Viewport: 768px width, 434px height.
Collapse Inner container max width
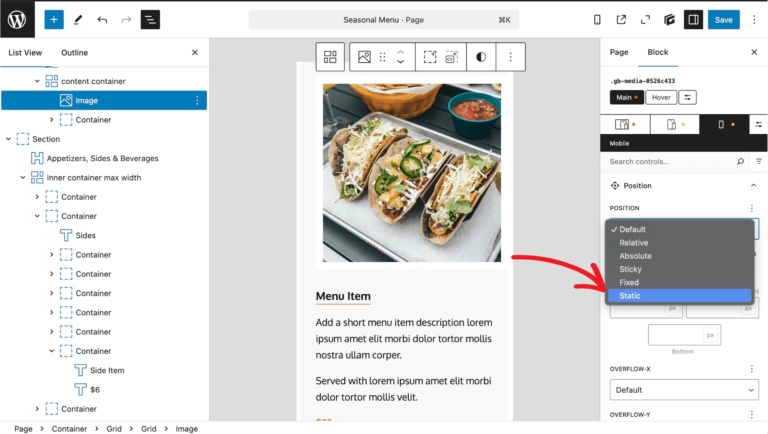[x=23, y=177]
